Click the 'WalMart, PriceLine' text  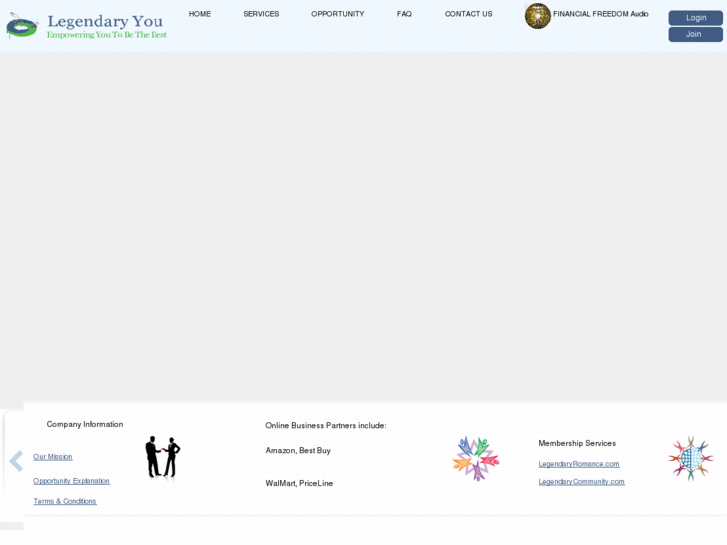pyautogui.click(x=299, y=483)
